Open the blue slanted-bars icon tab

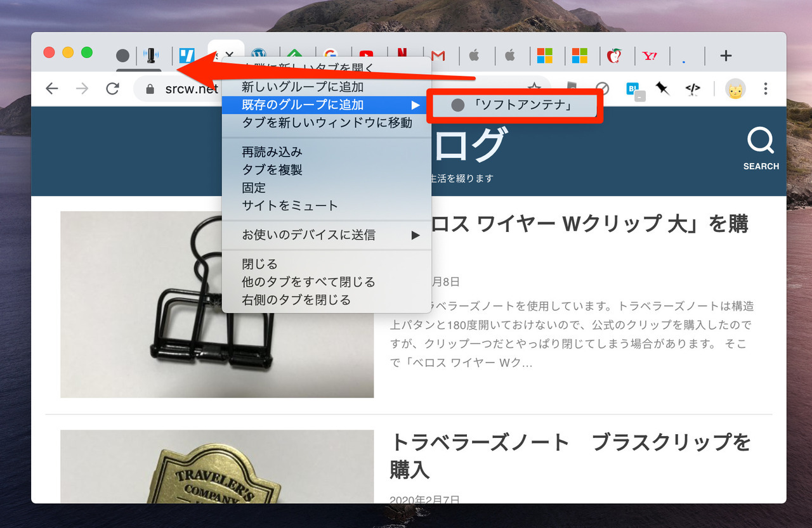coord(187,56)
